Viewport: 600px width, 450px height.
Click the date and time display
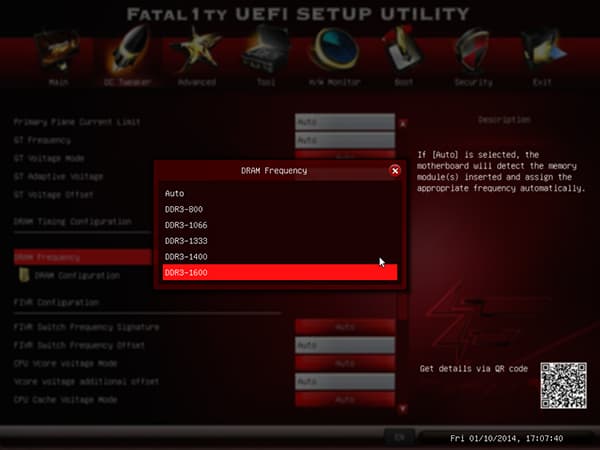tap(506, 438)
